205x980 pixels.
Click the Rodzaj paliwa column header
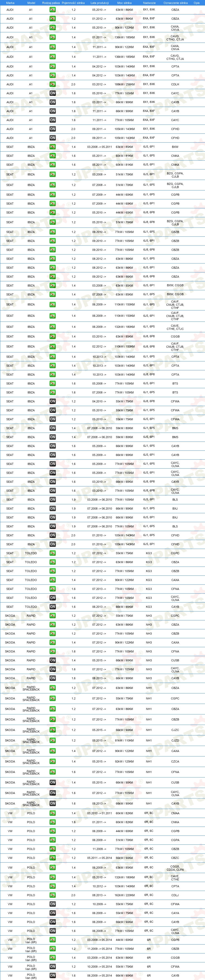[x=51, y=3]
